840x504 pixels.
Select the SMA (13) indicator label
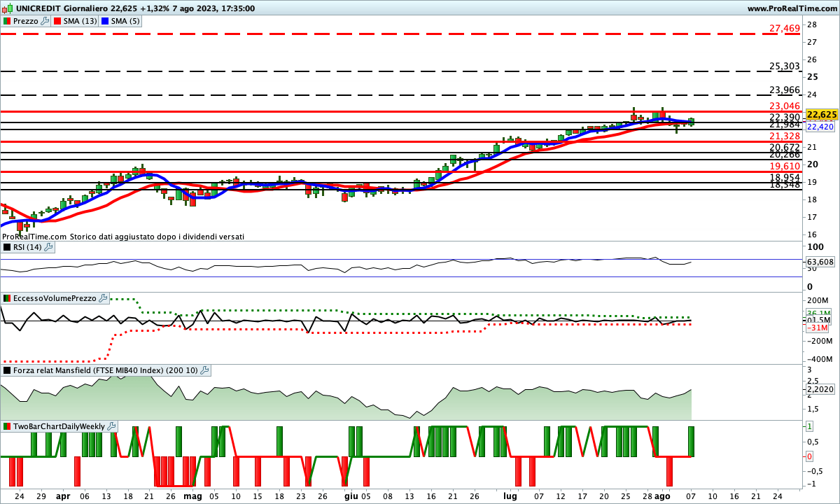(80, 21)
